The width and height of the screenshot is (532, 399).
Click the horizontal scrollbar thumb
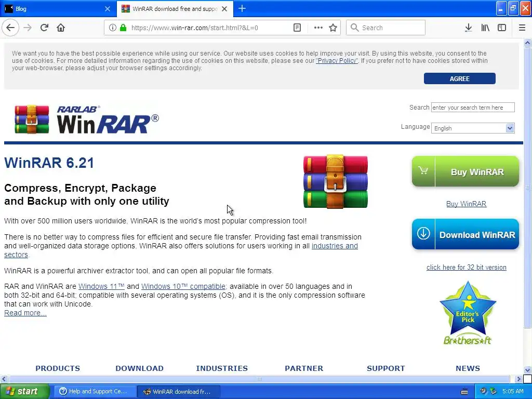[259, 379]
